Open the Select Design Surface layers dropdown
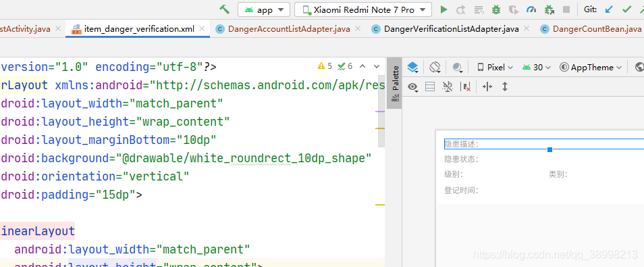This screenshot has height=267, width=644. tap(413, 67)
